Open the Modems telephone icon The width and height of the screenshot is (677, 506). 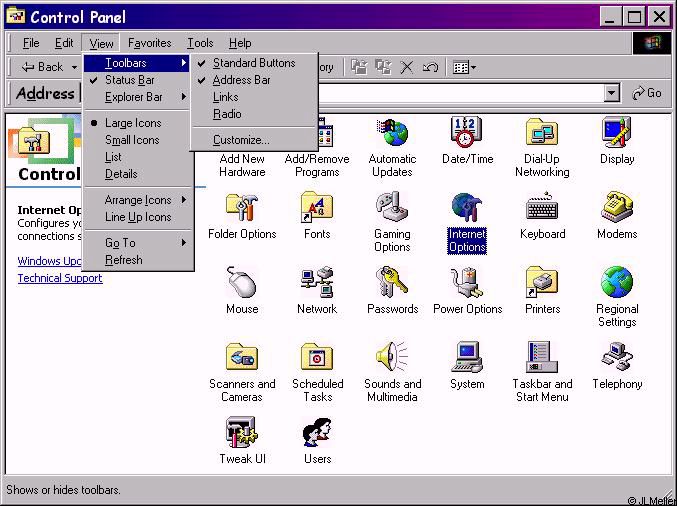pos(617,216)
